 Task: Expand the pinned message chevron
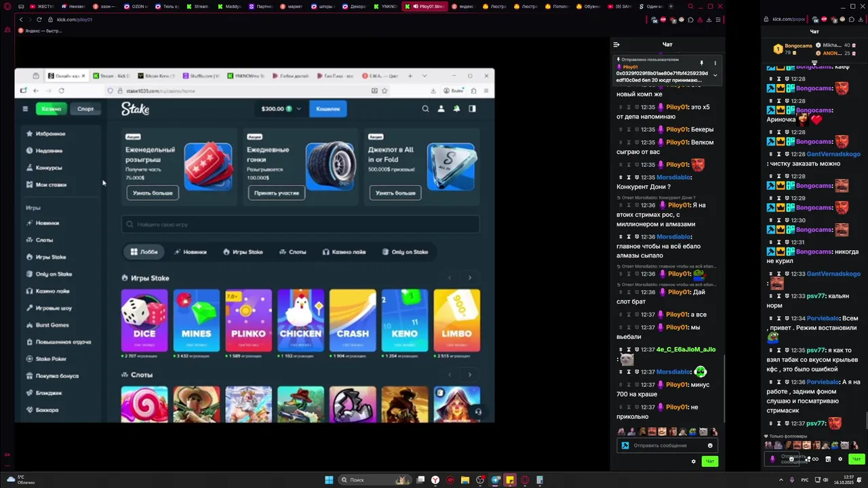tap(715, 75)
